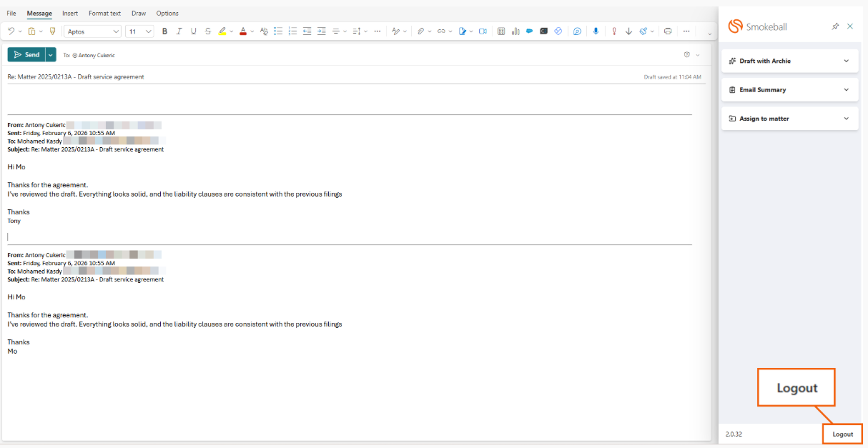This screenshot has height=448, width=868.
Task: Apply red font color
Action: pyautogui.click(x=243, y=31)
